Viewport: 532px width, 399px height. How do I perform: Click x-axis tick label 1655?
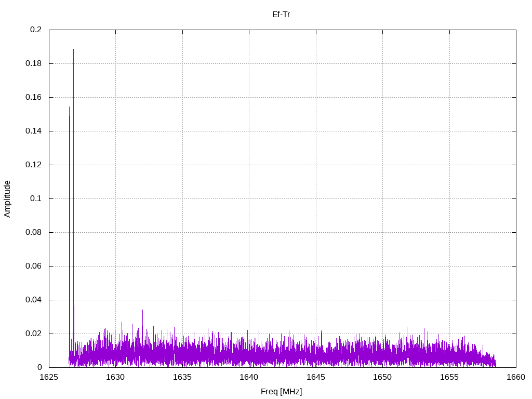click(449, 377)
